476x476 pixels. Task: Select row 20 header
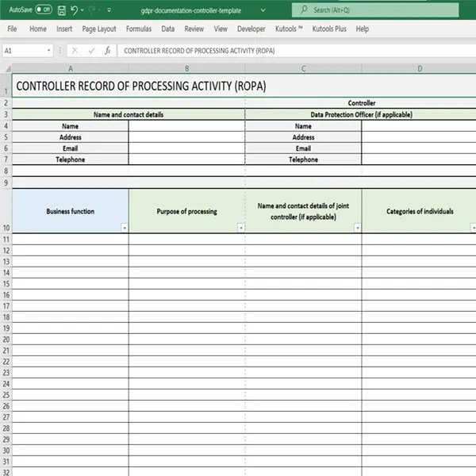pos(6,340)
